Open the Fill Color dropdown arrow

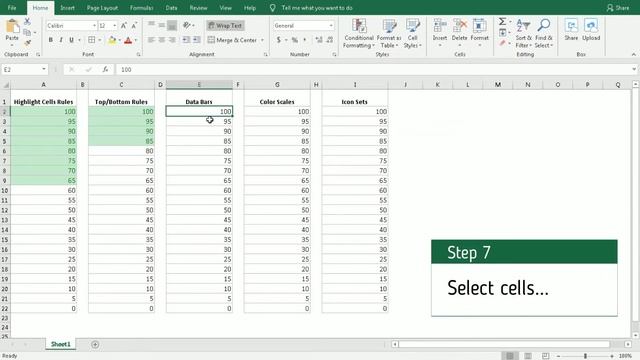click(x=119, y=40)
